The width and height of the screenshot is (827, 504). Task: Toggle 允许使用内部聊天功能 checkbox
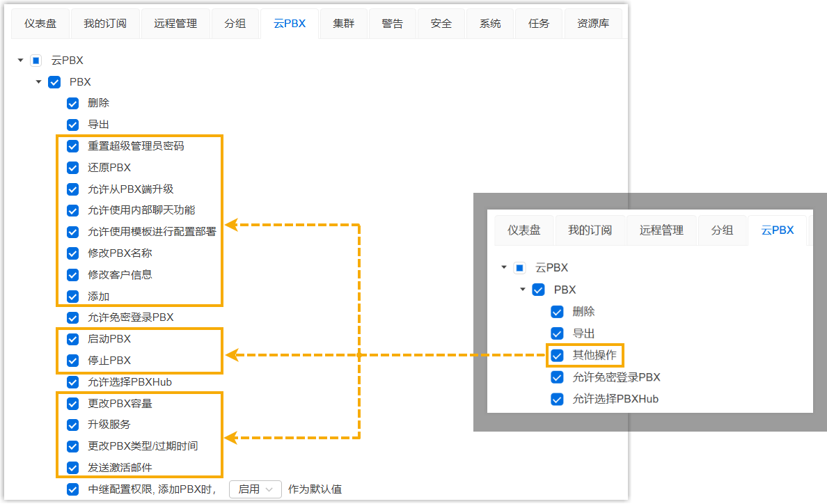pos(72,210)
